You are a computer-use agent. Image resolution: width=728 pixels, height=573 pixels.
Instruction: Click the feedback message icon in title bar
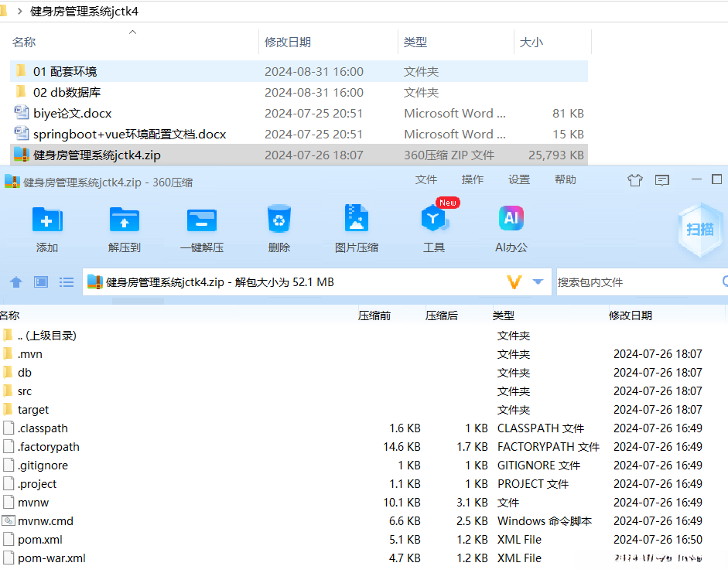point(662,180)
